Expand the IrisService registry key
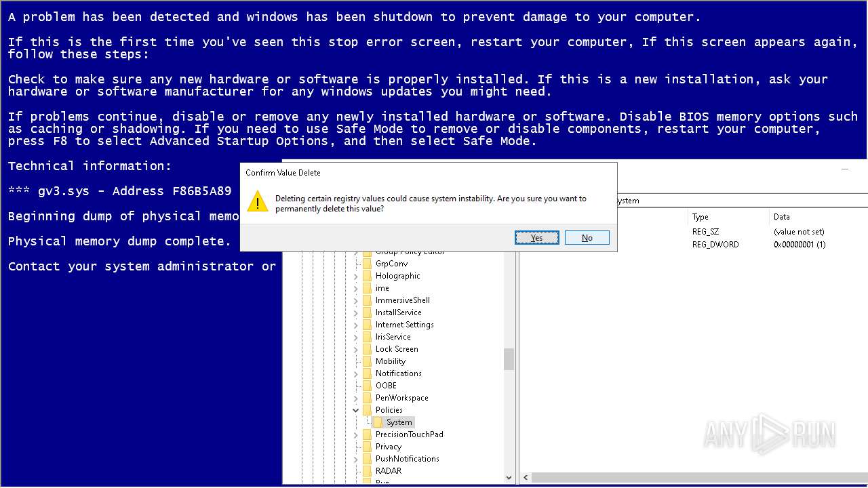The height and width of the screenshot is (488, 868). coord(356,337)
